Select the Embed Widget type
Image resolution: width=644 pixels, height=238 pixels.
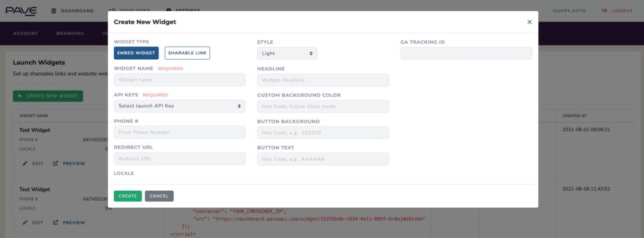136,53
